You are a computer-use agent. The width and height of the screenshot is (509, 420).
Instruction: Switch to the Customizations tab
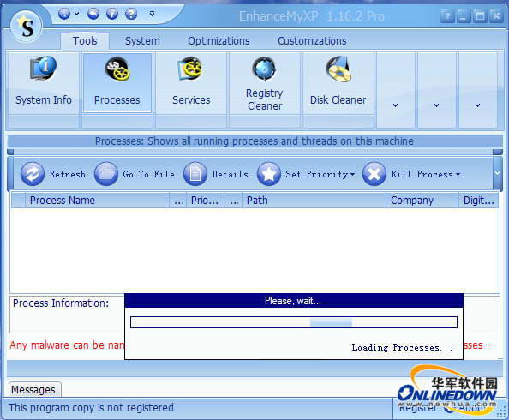[312, 41]
